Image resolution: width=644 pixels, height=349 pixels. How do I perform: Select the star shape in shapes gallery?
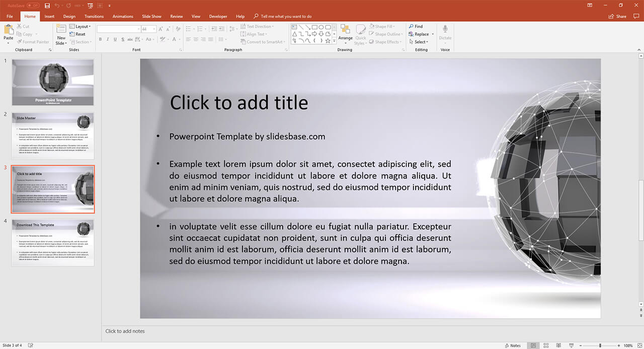(328, 41)
